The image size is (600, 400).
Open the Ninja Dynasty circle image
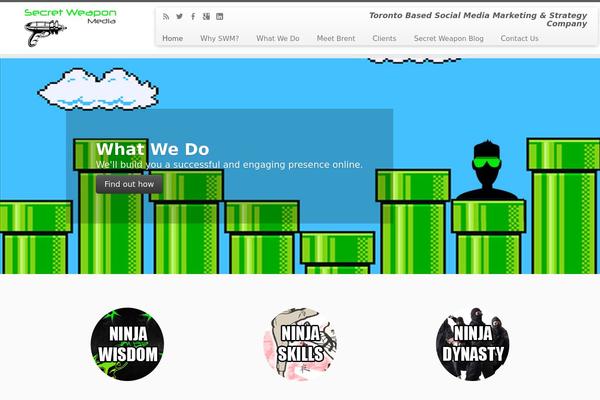point(473,344)
